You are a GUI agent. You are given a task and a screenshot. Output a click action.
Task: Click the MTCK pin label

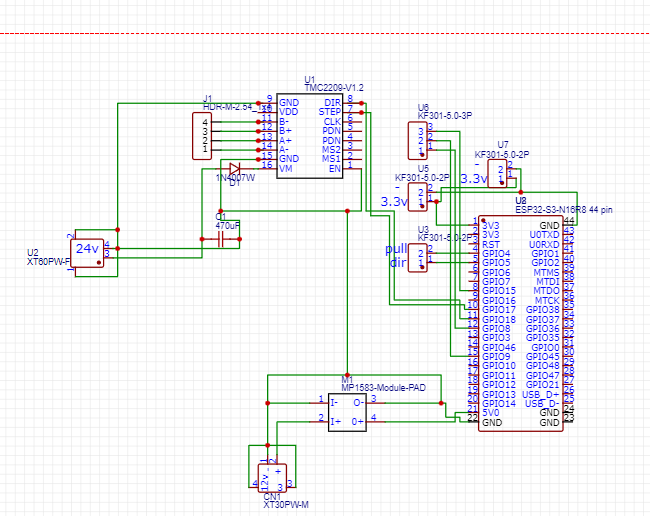[547, 300]
